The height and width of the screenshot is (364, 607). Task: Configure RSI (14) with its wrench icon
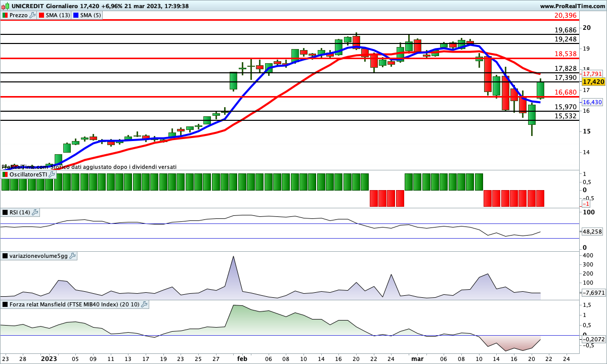(35, 212)
